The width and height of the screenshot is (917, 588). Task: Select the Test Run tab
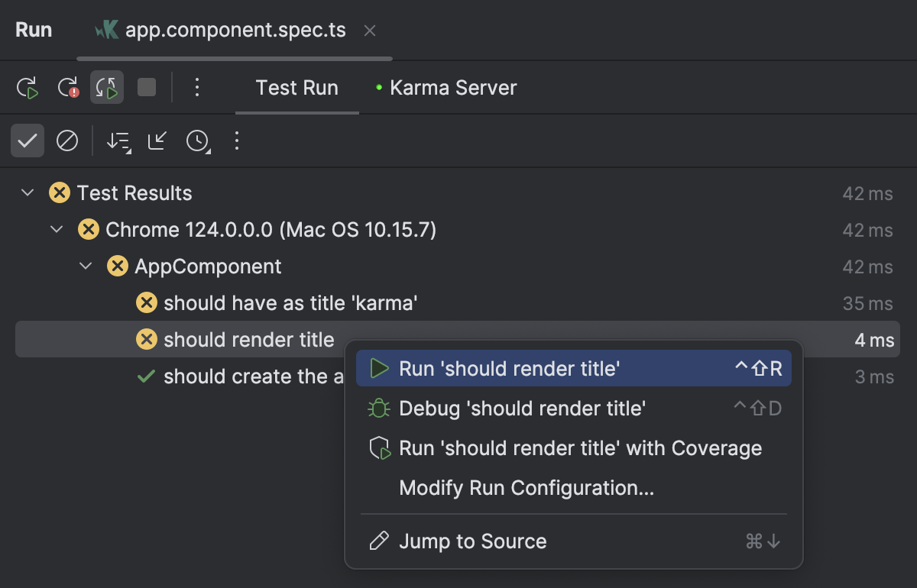tap(296, 87)
